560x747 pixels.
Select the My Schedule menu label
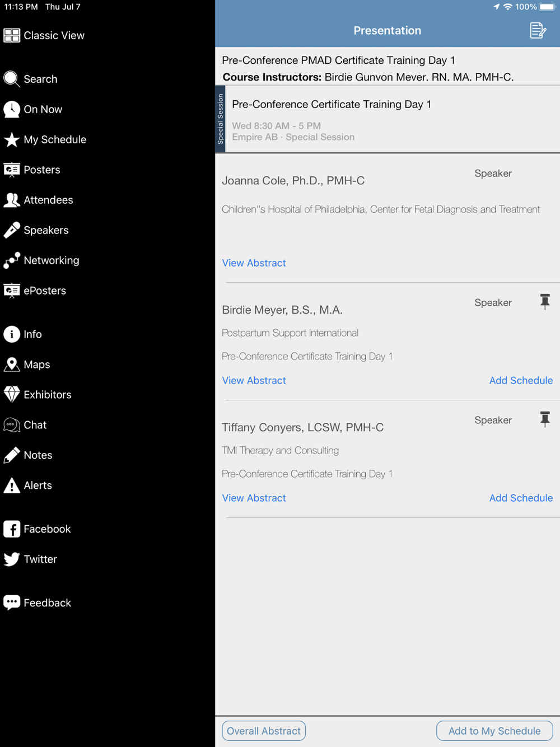click(55, 139)
